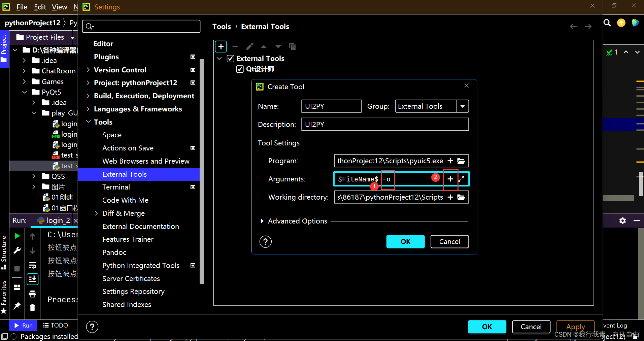Duplicate the tool with the copy icon

[x=292, y=46]
